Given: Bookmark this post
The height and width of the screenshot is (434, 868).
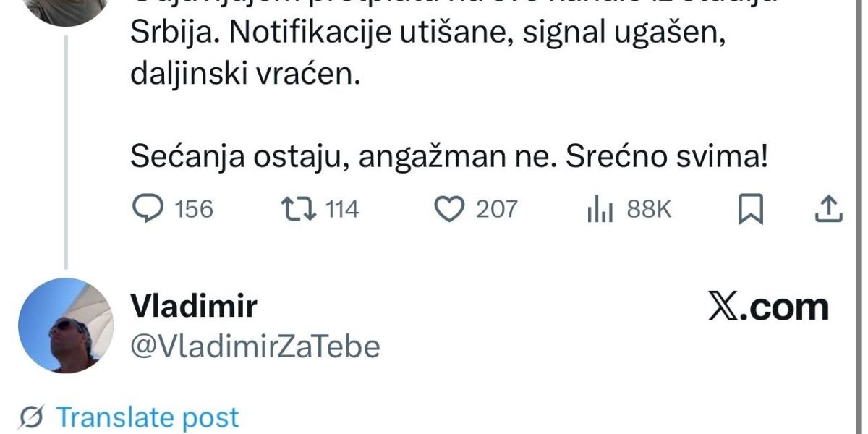Looking at the screenshot, I should 750,210.
